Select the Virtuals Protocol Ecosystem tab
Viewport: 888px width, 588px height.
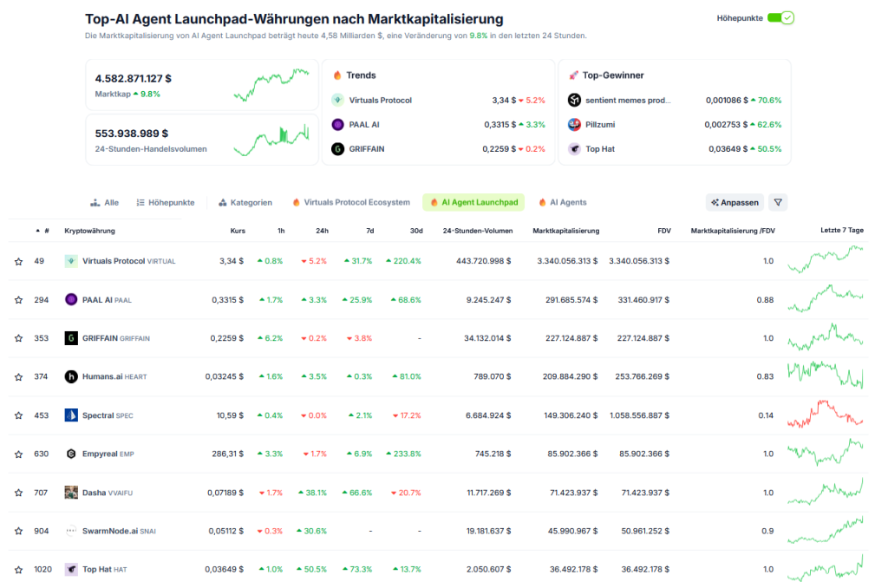click(x=351, y=202)
